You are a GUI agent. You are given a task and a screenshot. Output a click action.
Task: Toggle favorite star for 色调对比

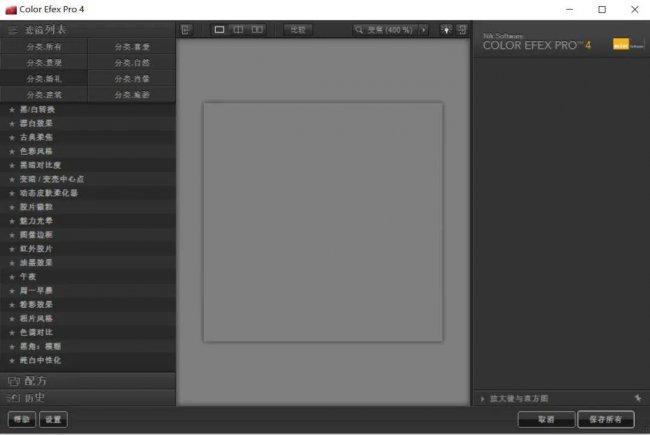click(12, 333)
